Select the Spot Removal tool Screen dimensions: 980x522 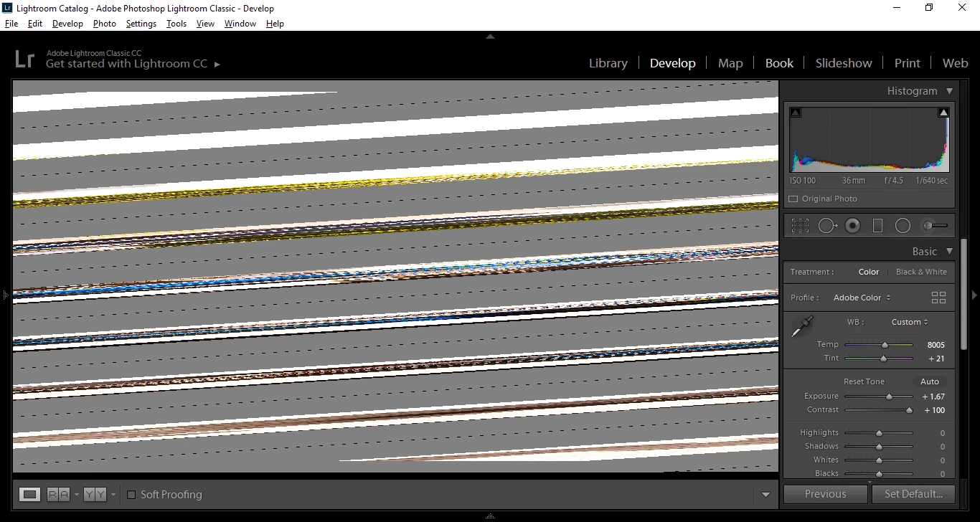[827, 226]
